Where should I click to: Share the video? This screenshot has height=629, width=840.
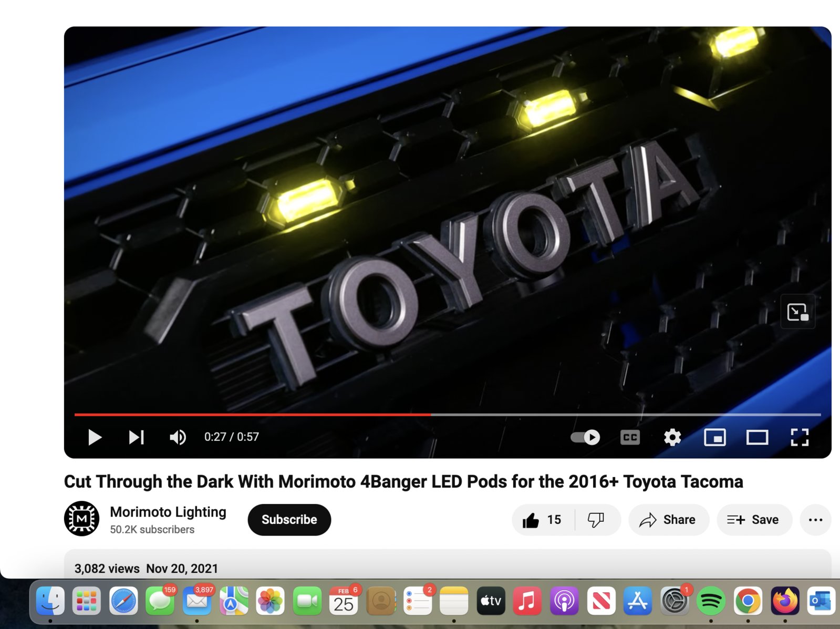(x=669, y=520)
